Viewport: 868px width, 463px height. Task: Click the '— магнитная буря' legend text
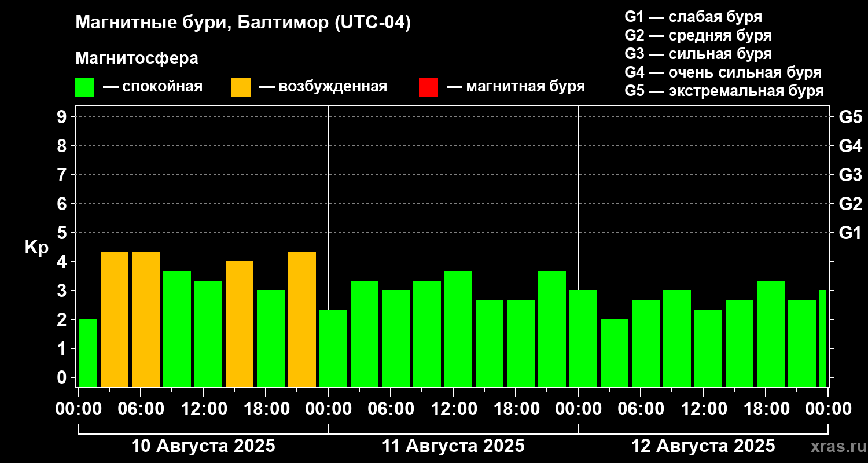tap(516, 87)
